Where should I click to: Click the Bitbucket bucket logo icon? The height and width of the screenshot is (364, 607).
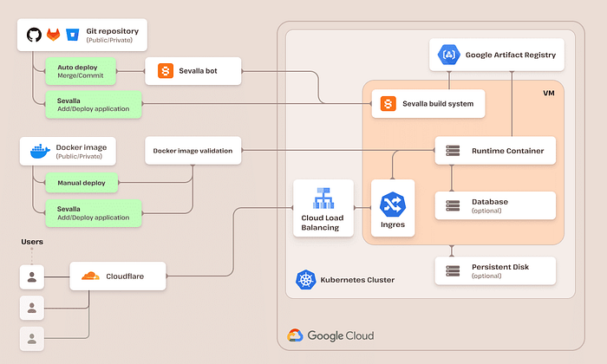(72, 35)
